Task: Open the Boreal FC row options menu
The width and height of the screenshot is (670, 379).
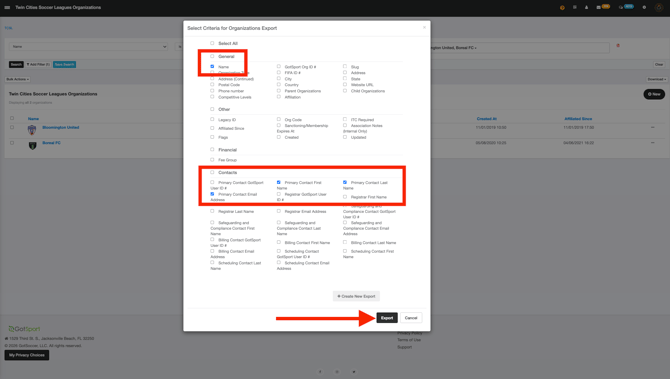Action: tap(652, 143)
